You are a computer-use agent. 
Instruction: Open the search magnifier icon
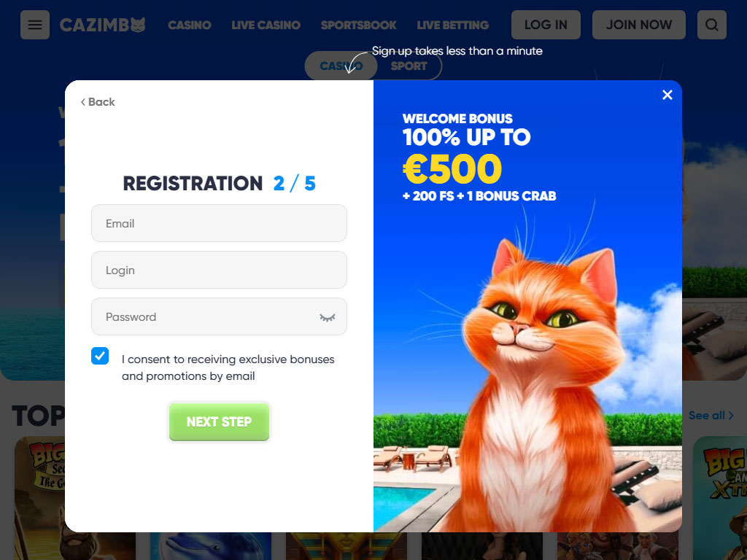pos(712,25)
